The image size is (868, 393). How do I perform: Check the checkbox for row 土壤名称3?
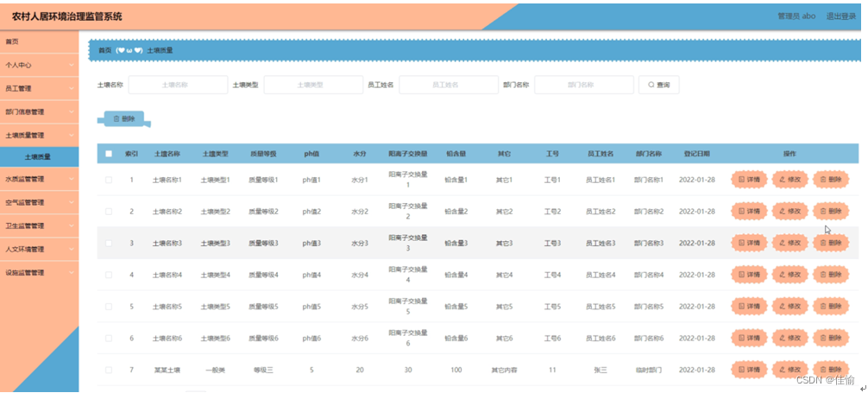coord(109,243)
